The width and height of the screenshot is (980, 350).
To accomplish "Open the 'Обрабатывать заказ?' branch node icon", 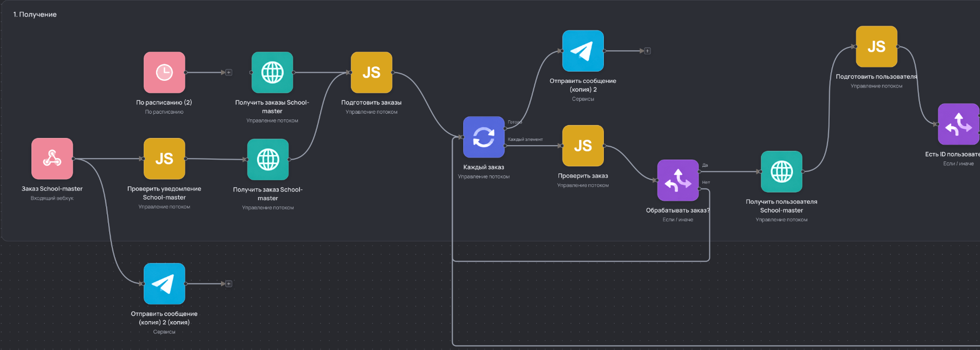I will 678,180.
